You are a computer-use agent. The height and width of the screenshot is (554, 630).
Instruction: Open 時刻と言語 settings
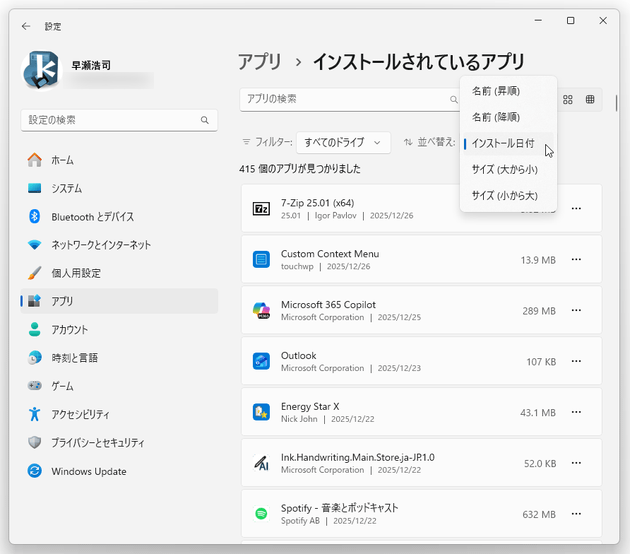pyautogui.click(x=119, y=358)
